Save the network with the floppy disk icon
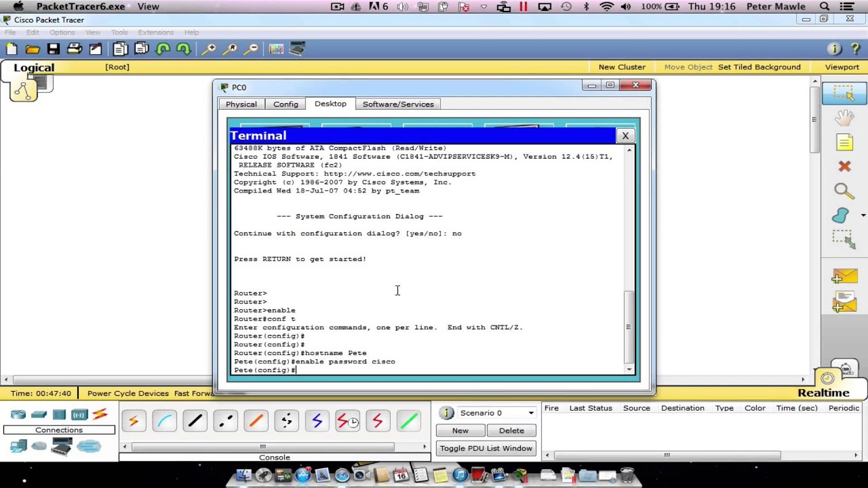The height and width of the screenshot is (488, 868). coord(54,49)
